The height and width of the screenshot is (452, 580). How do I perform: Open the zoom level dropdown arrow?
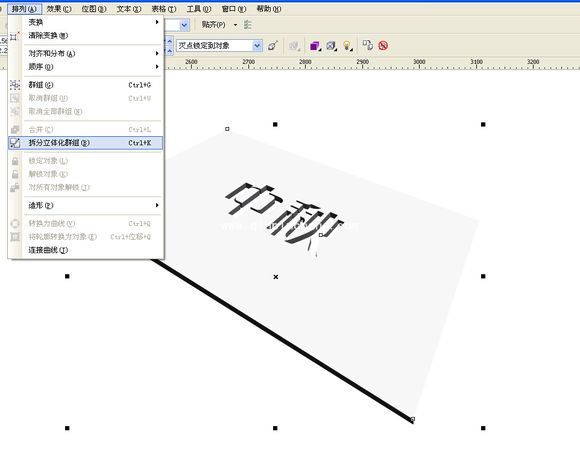pos(184,25)
